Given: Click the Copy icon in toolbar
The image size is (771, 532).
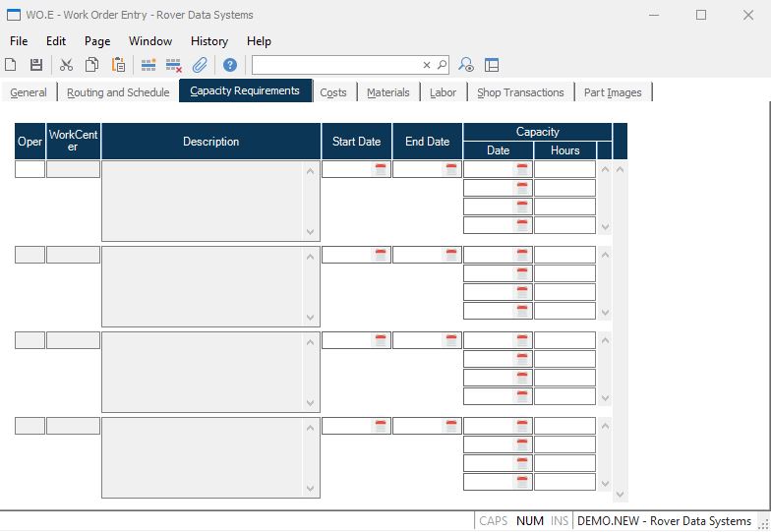Looking at the screenshot, I should click(91, 65).
